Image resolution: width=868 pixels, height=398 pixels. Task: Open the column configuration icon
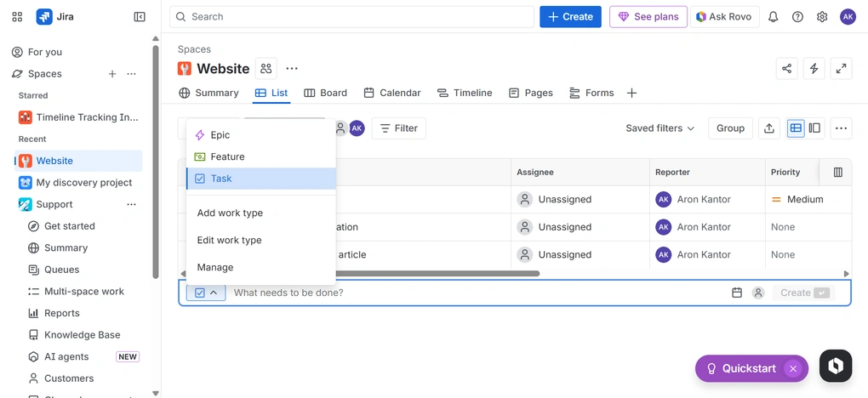click(x=838, y=172)
